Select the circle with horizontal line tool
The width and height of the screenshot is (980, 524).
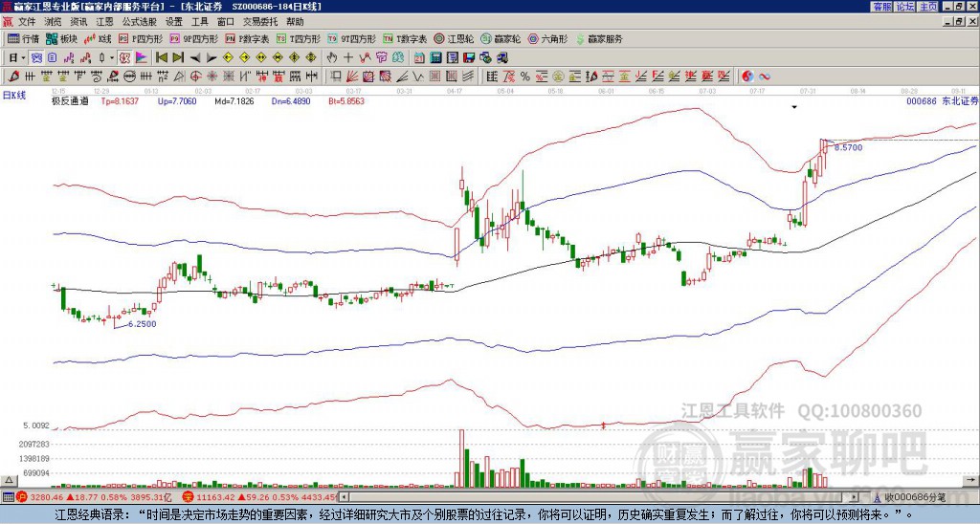128,76
